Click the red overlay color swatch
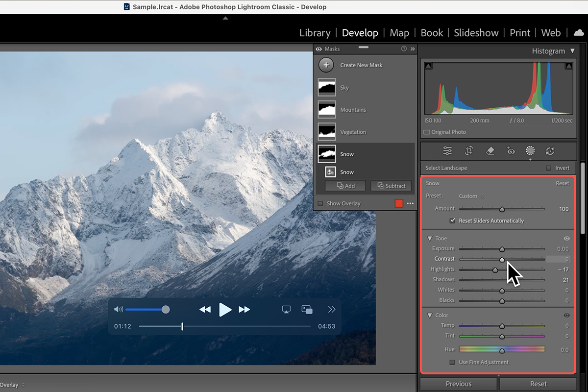The height and width of the screenshot is (392, 588). [x=399, y=203]
